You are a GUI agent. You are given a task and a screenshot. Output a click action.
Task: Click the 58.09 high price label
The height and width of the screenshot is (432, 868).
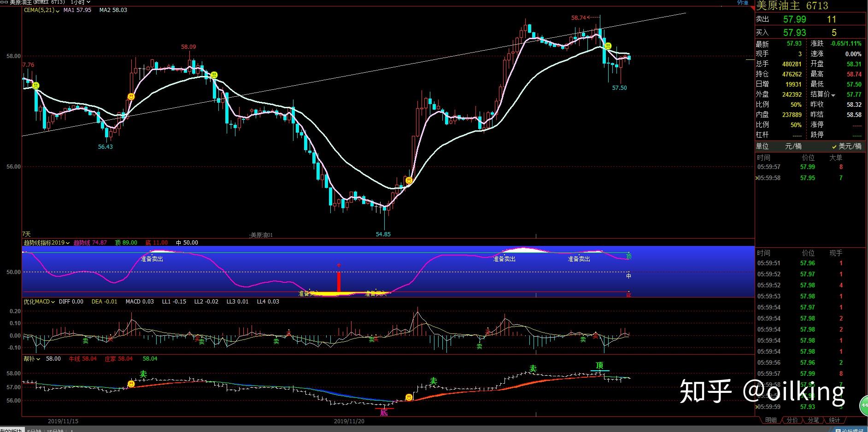pyautogui.click(x=188, y=47)
